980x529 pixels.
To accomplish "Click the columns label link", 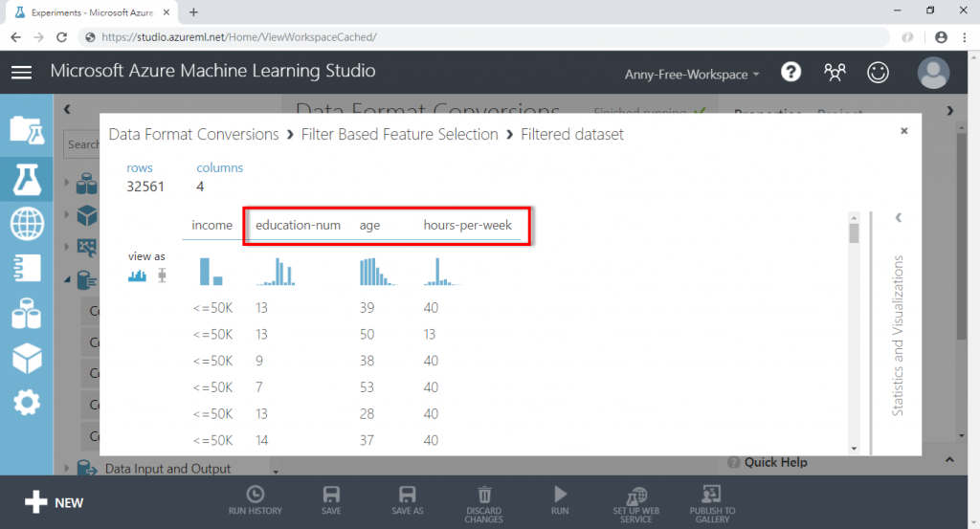I will click(219, 167).
